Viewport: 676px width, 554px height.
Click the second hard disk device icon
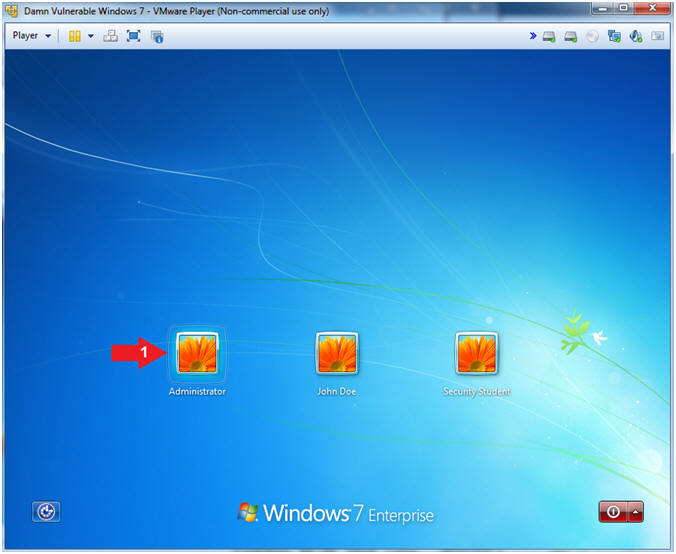(x=570, y=37)
